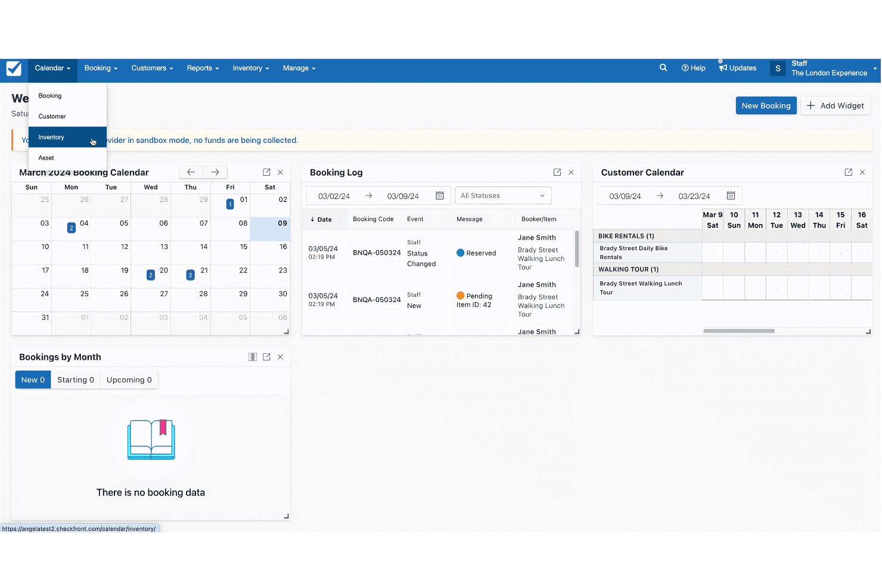The image size is (882, 588).
Task: Expand the Reports top menu
Action: 203,68
